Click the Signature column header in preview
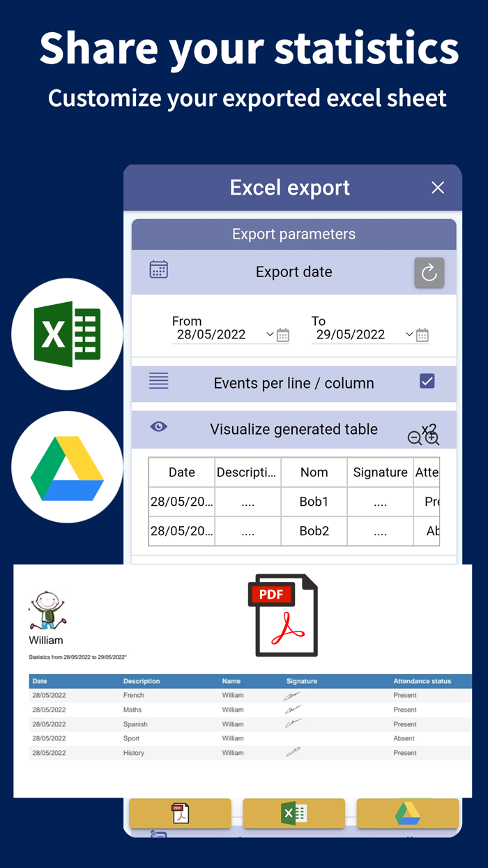Screen dimensions: 488x868 (380, 472)
